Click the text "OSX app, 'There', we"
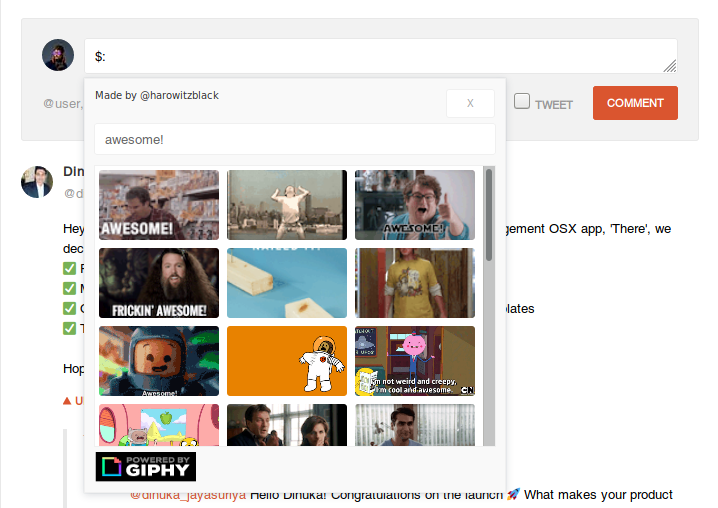The width and height of the screenshot is (718, 508). click(x=610, y=229)
